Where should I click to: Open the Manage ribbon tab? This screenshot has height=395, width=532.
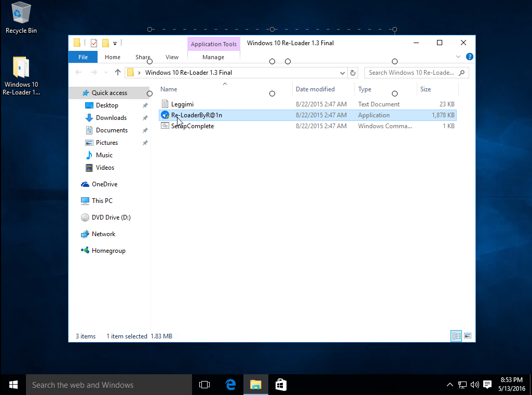(x=213, y=57)
